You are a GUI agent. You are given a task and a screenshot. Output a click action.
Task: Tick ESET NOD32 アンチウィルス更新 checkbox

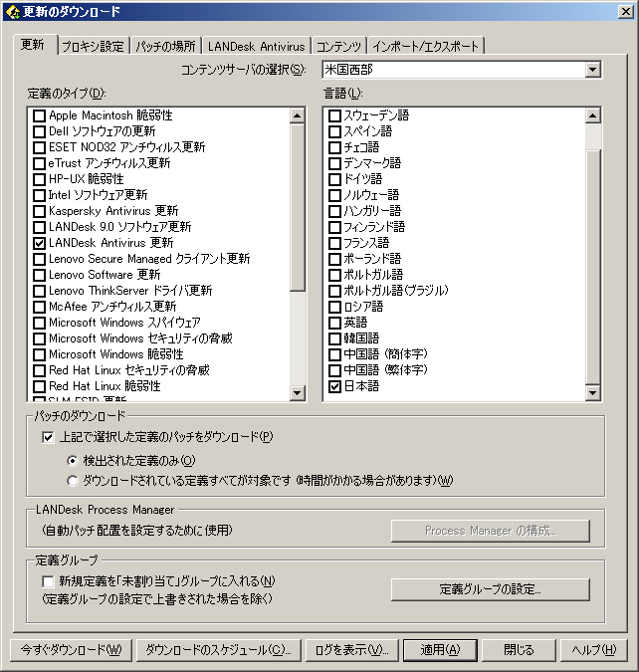[39, 147]
